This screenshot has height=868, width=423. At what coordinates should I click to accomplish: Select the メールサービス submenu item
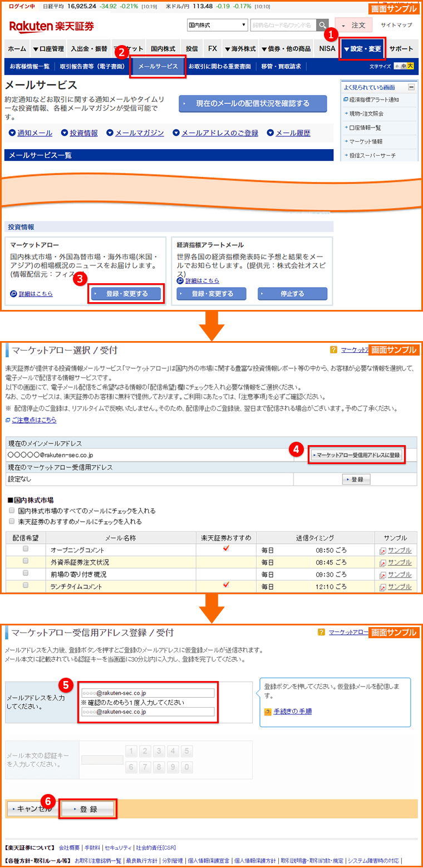coord(158,66)
